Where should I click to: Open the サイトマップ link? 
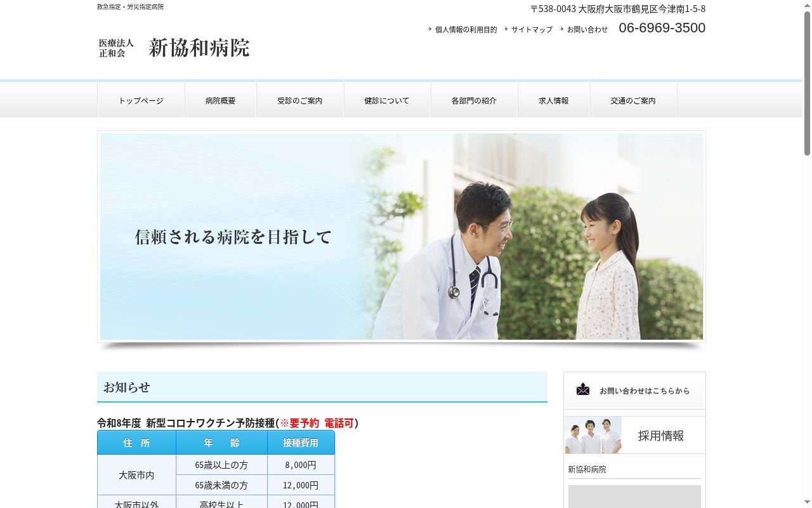coord(532,29)
